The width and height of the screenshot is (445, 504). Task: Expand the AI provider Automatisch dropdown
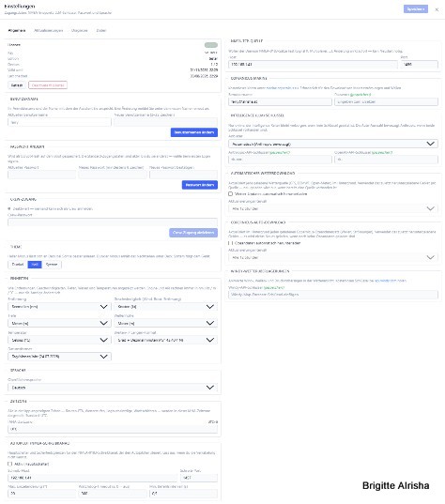(x=333, y=144)
